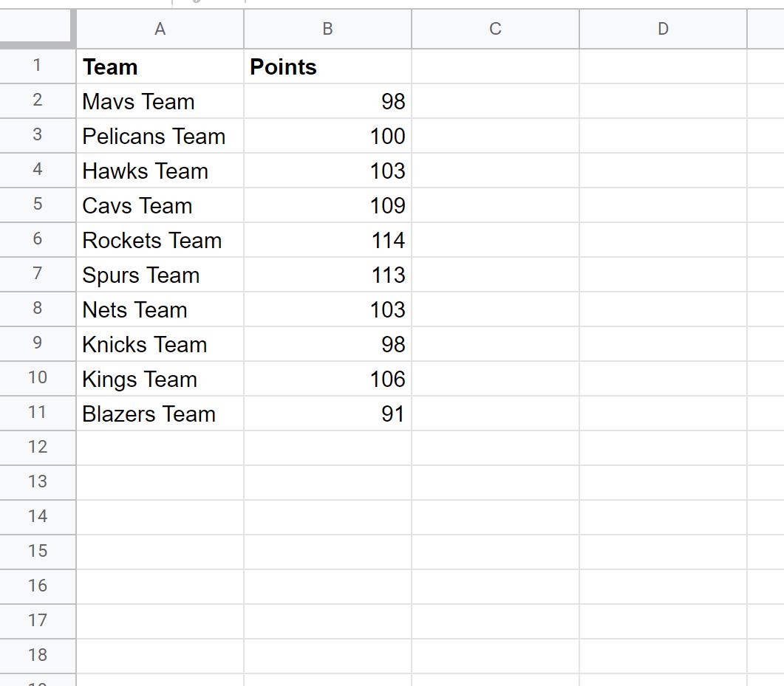The height and width of the screenshot is (686, 784).
Task: Click the Team header cell
Action: 160,66
